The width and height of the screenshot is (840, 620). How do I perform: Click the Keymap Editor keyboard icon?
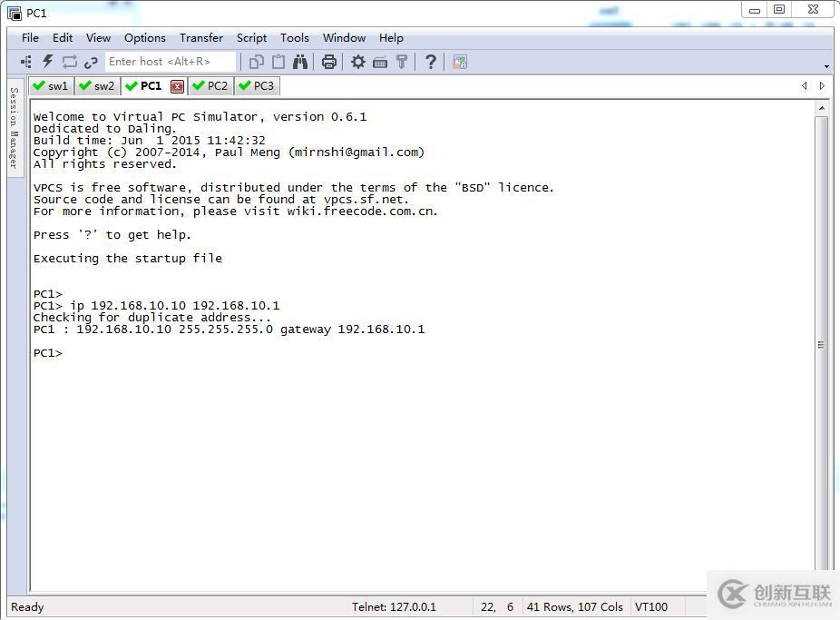point(380,63)
